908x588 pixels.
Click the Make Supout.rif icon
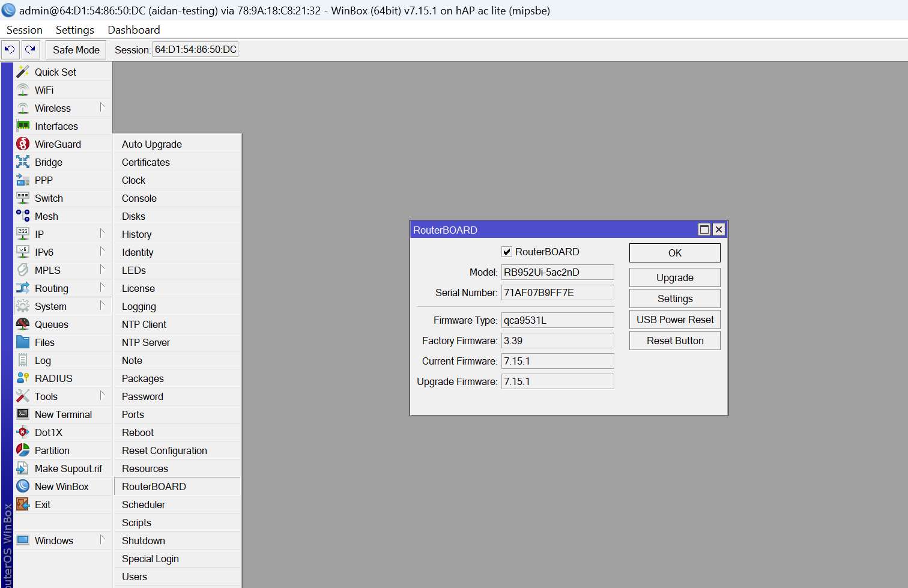23,468
